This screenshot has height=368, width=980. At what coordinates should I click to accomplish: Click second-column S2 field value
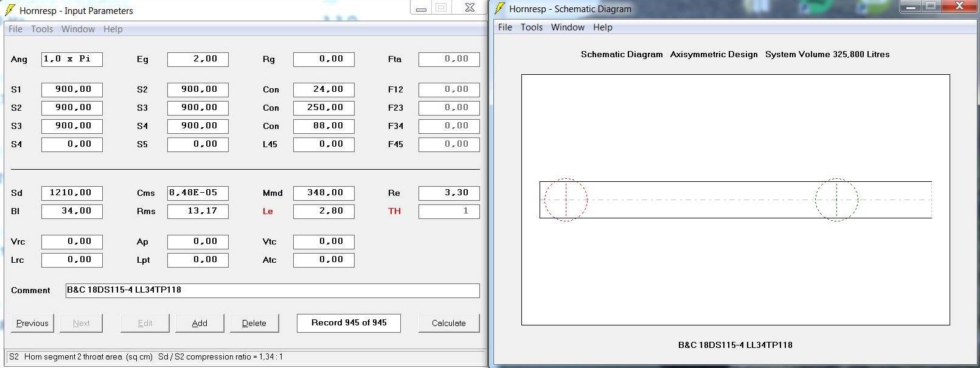coord(198,89)
